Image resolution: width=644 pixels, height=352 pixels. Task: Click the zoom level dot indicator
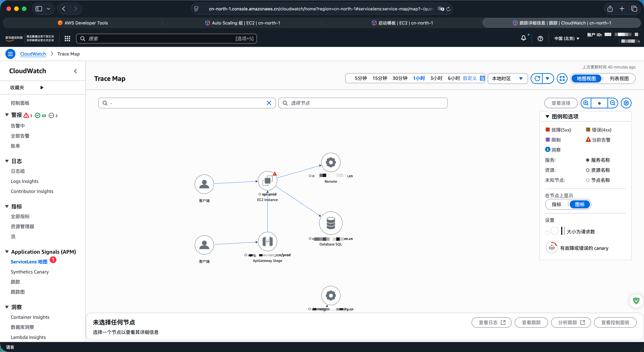pyautogui.click(x=599, y=103)
